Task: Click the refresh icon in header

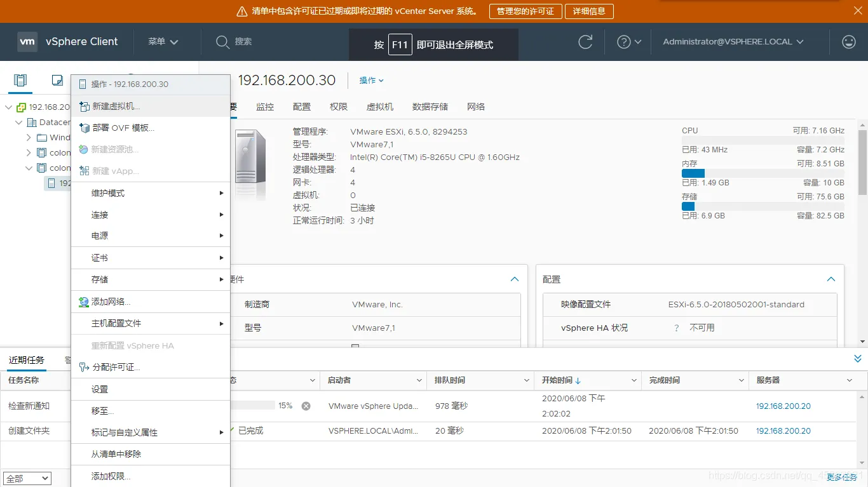Action: coord(585,42)
